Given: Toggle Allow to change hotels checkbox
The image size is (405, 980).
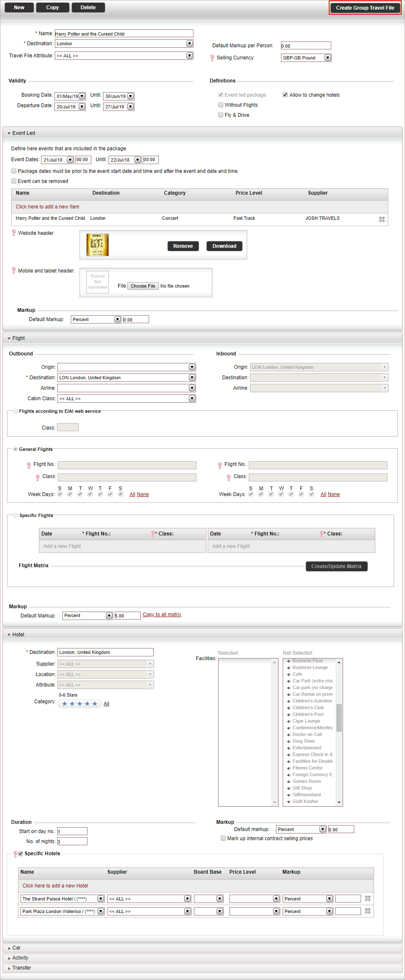Looking at the screenshot, I should (285, 95).
